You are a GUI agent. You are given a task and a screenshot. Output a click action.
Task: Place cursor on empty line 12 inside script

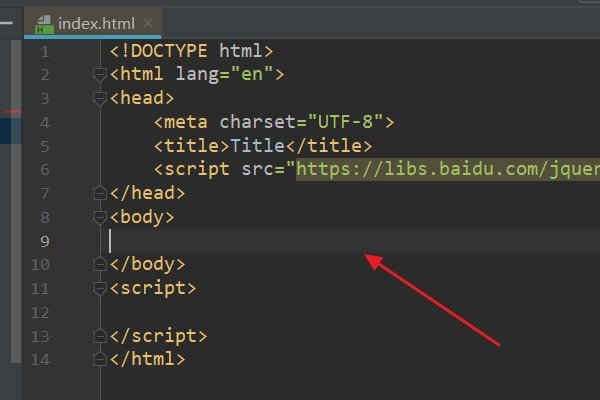tap(300, 313)
